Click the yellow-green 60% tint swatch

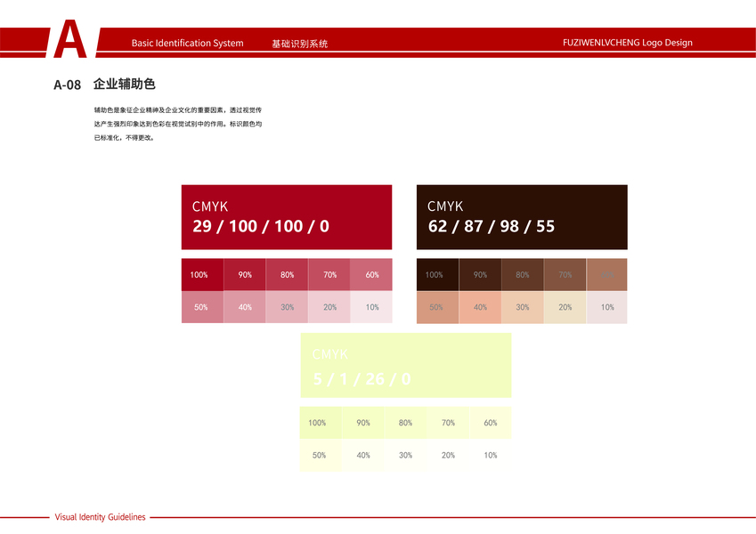[x=491, y=423]
